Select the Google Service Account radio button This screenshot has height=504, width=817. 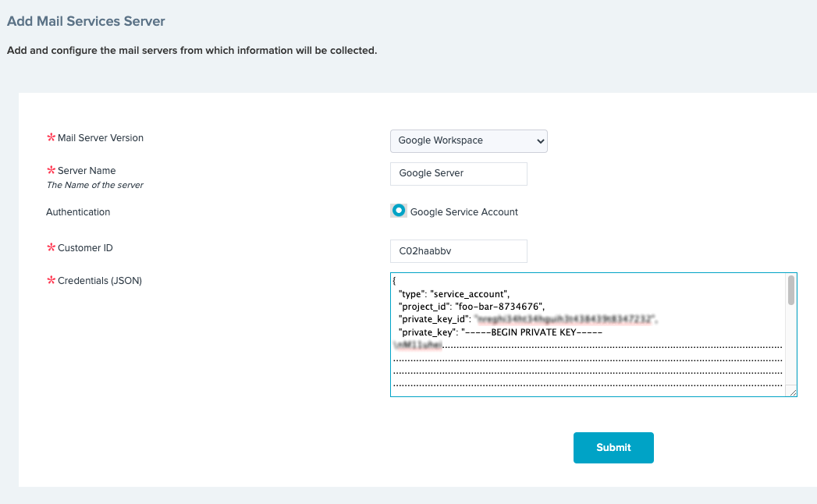[399, 211]
